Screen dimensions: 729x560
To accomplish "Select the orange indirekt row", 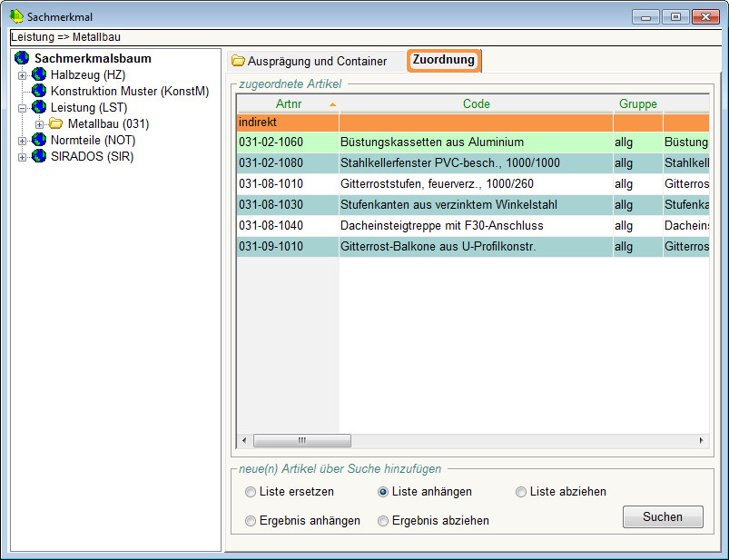I will click(x=473, y=123).
